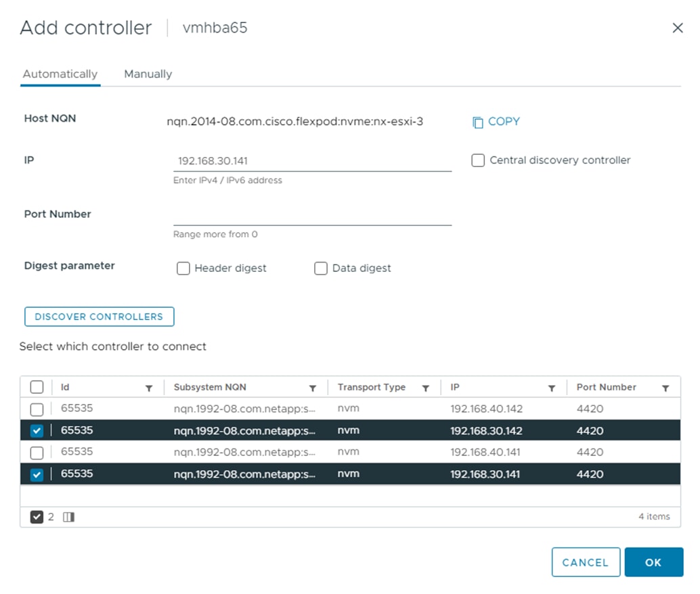This screenshot has height=594, width=700.
Task: Switch to the Manually tab
Action: click(148, 74)
